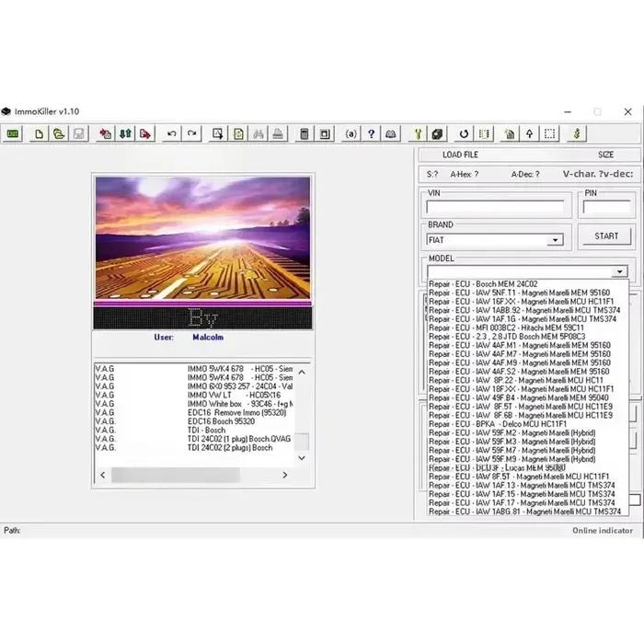Click the open book icon
The image size is (644, 644).
click(391, 134)
